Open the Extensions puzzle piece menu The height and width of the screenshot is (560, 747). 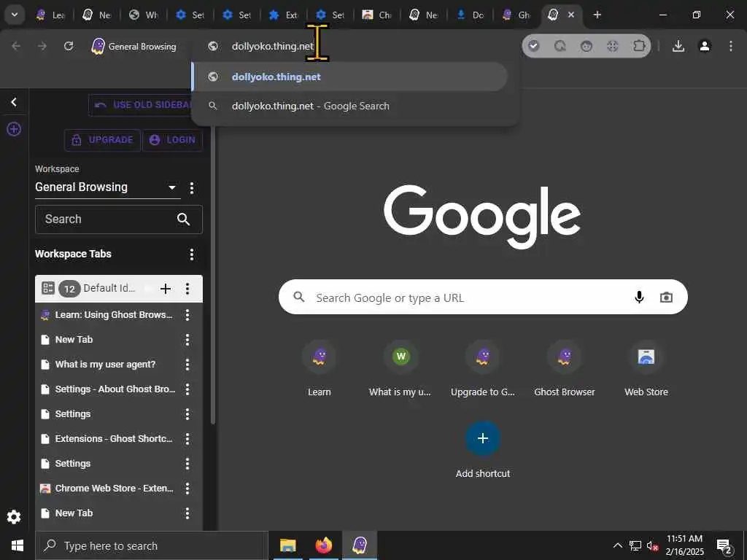(x=639, y=46)
